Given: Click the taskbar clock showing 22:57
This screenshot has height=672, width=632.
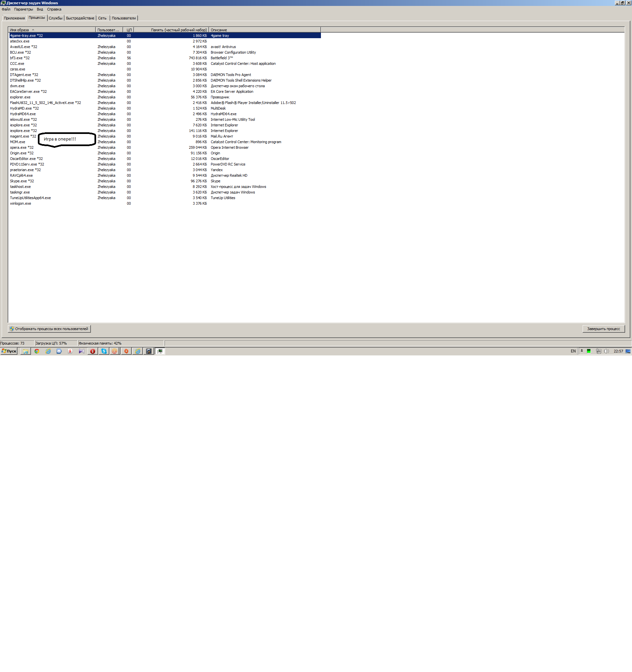Looking at the screenshot, I should point(618,351).
